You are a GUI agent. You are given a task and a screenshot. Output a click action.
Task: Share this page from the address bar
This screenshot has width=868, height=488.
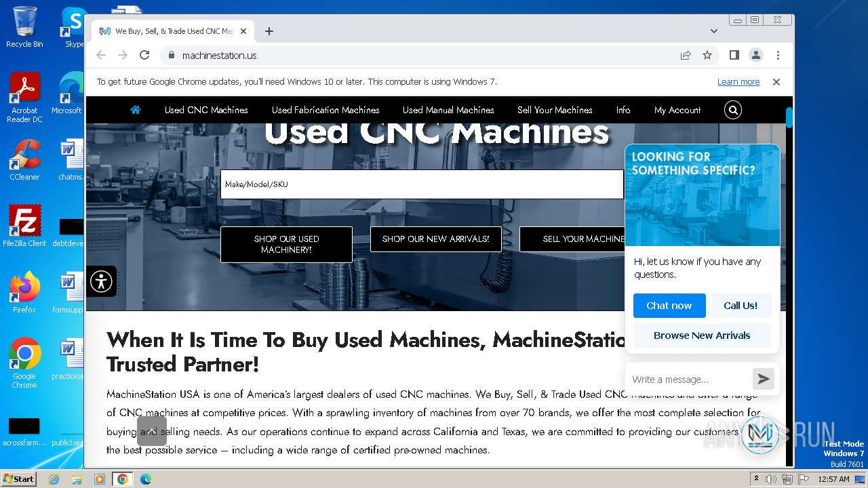[x=686, y=55]
